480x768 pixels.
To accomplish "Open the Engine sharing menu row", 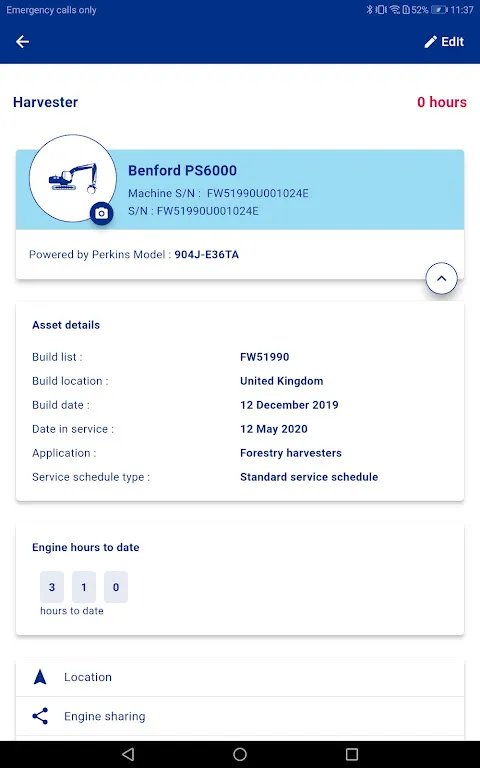I will point(240,716).
